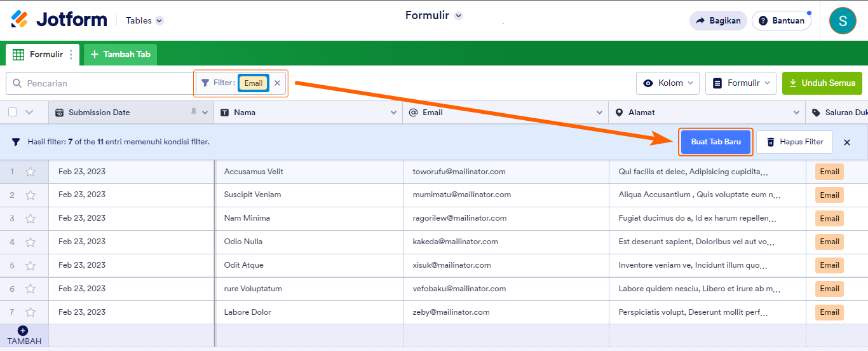Image resolution: width=868 pixels, height=351 pixels.
Task: Click the Email filter tag
Action: point(254,83)
